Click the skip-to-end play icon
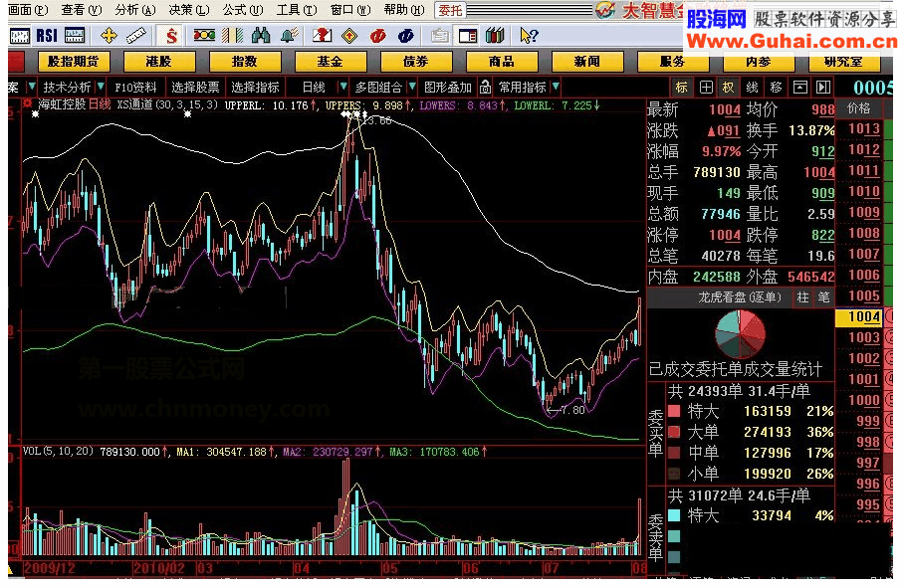The height and width of the screenshot is (588, 904). click(x=823, y=87)
